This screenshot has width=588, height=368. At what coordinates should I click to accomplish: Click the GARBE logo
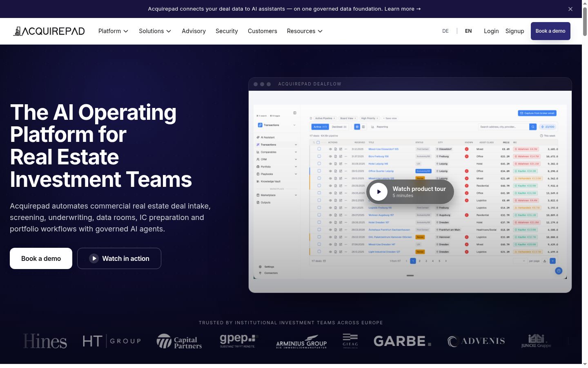click(402, 341)
